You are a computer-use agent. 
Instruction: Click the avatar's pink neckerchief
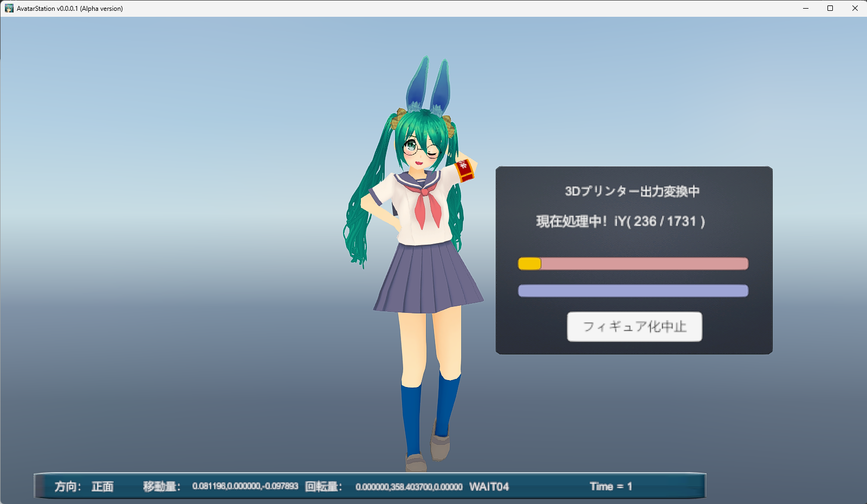tap(426, 205)
